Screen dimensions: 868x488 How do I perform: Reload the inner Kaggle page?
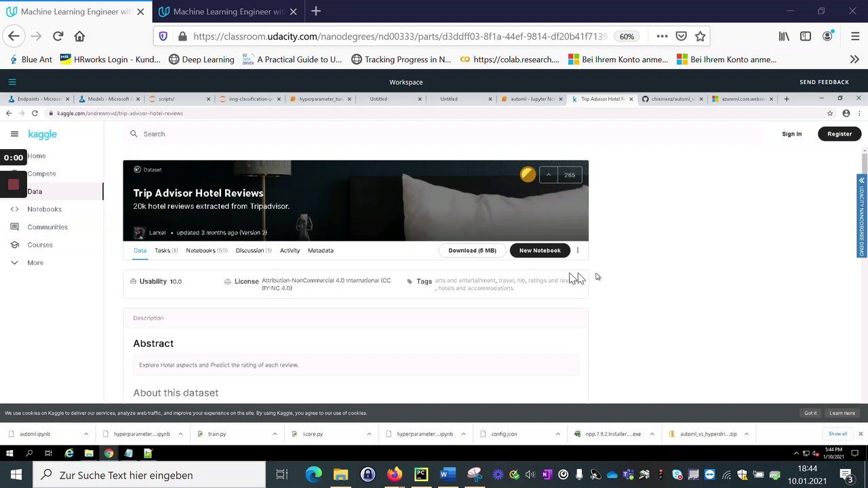click(x=35, y=113)
